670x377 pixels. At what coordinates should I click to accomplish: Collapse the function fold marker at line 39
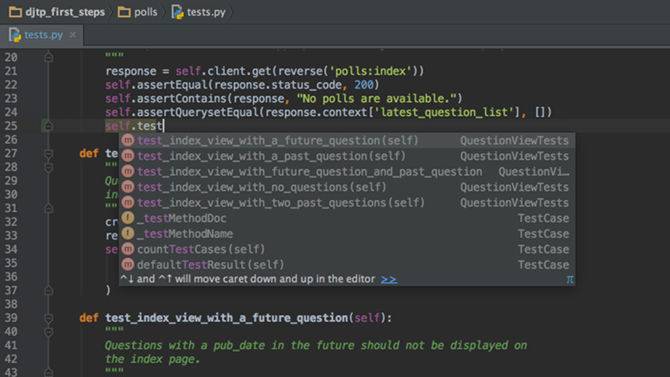(x=48, y=318)
